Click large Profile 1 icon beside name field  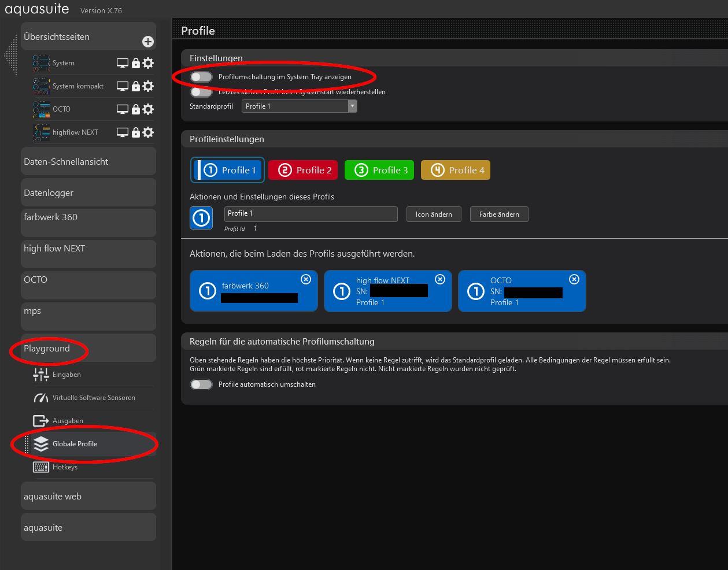coord(201,218)
